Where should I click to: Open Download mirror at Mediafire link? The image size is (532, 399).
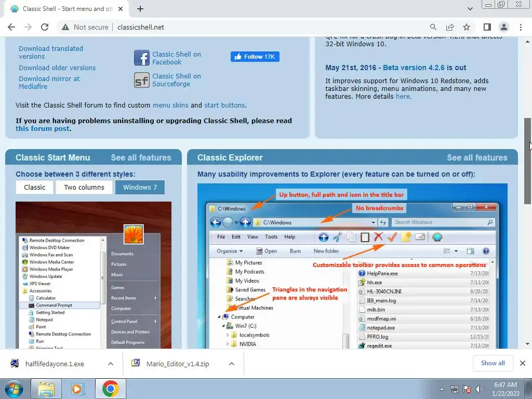click(x=49, y=83)
